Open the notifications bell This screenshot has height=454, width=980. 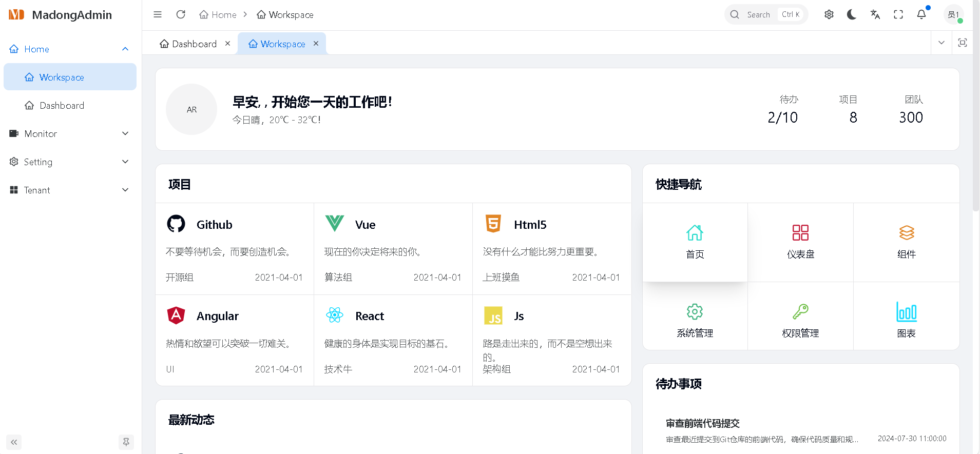(921, 14)
